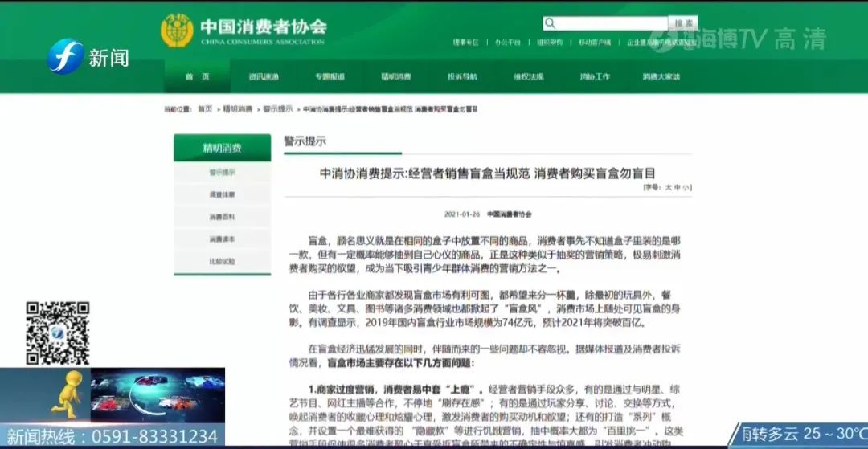Select the 精明消费 navigation tab
The height and width of the screenshot is (449, 868).
[x=395, y=77]
